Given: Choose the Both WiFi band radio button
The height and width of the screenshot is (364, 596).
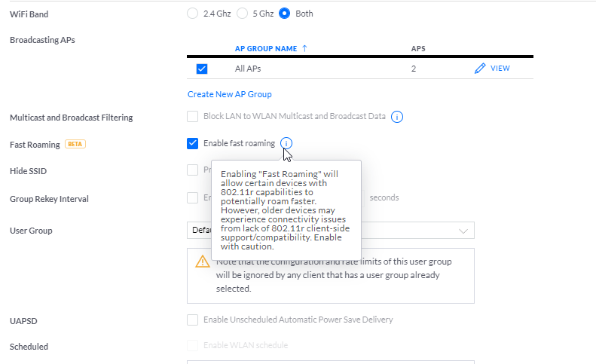Looking at the screenshot, I should click(x=285, y=14).
